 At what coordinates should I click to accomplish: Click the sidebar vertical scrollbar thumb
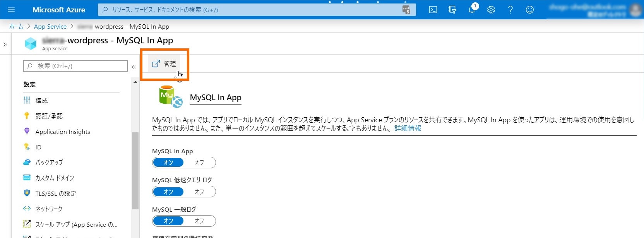(x=135, y=171)
